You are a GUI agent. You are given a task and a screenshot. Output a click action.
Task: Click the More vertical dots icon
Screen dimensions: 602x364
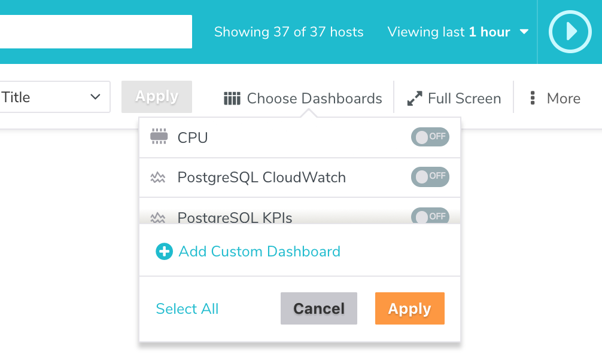click(x=532, y=99)
